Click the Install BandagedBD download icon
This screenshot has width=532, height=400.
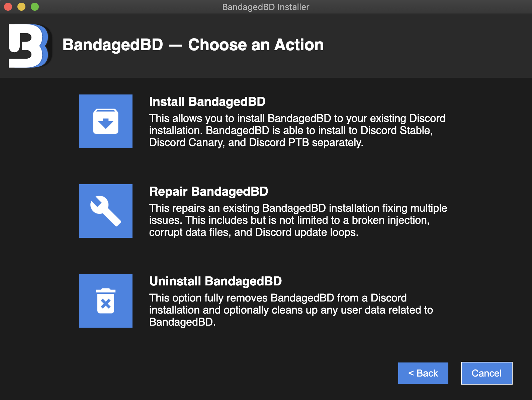(106, 121)
